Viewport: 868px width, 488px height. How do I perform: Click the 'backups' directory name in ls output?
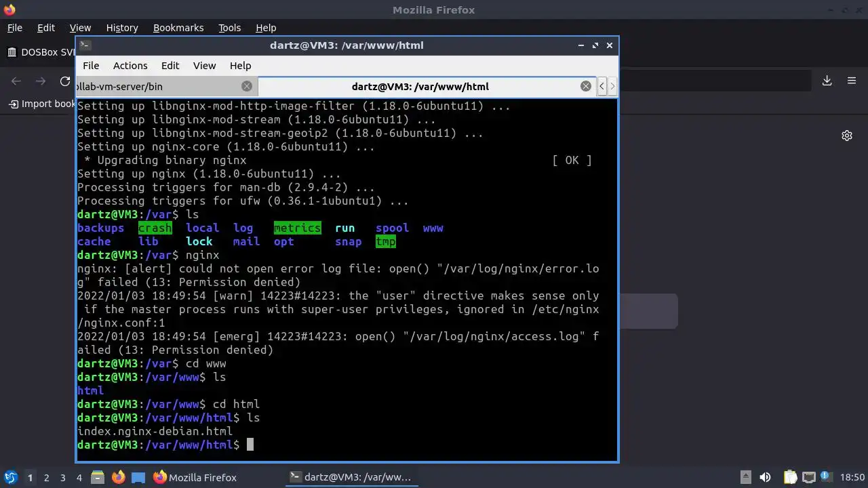[101, 228]
